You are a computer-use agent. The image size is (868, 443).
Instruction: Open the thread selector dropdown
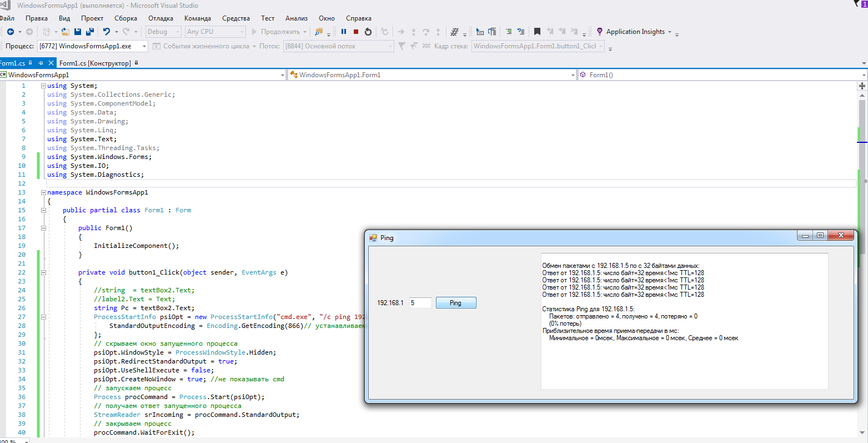(x=338, y=46)
